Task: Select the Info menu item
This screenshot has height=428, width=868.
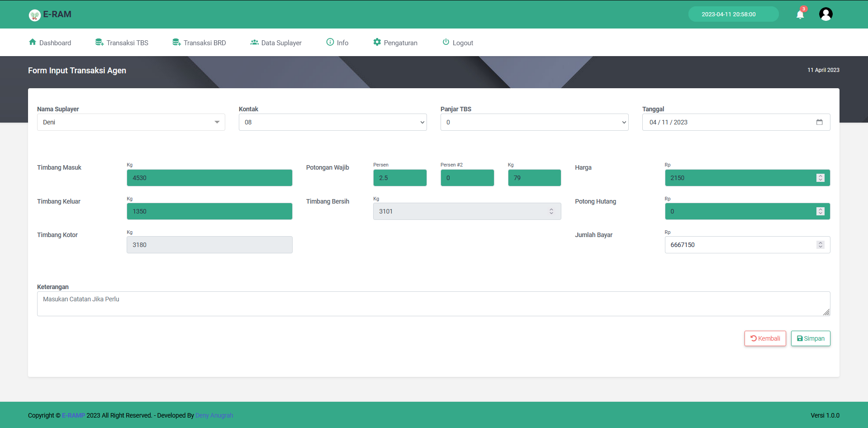Action: pos(337,42)
